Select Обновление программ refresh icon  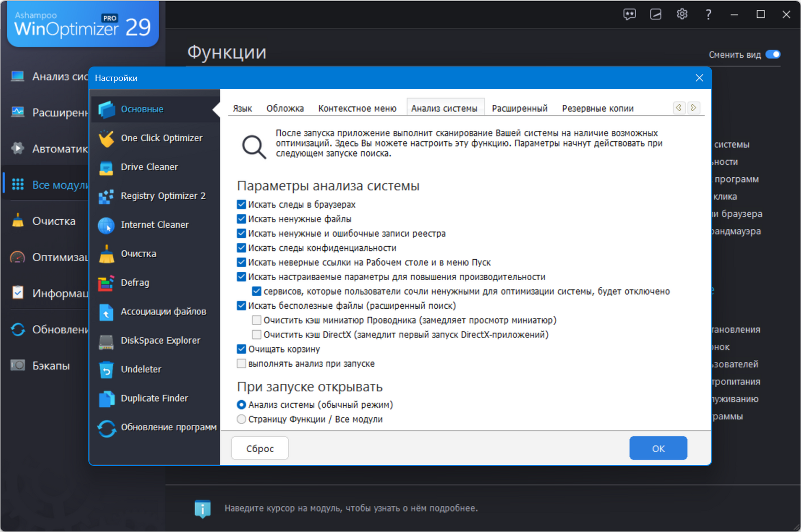107,428
